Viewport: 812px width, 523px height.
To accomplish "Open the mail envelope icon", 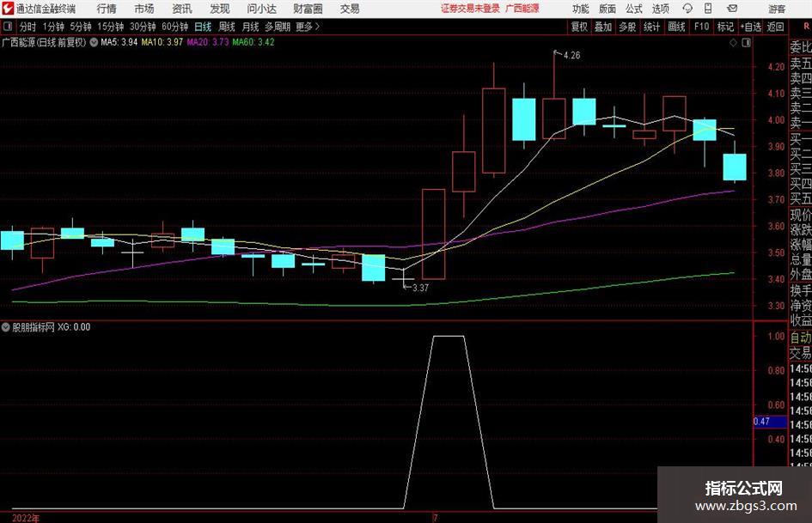I will click(732, 9).
